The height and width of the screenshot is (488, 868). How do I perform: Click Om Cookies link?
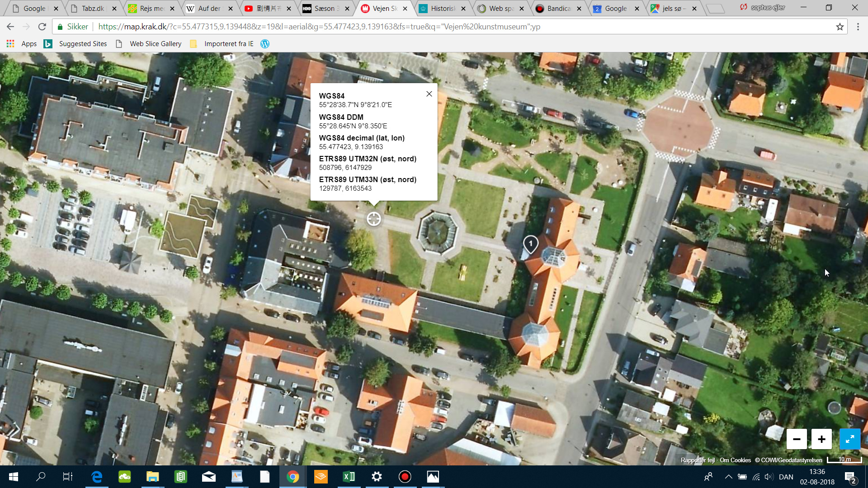click(x=735, y=460)
